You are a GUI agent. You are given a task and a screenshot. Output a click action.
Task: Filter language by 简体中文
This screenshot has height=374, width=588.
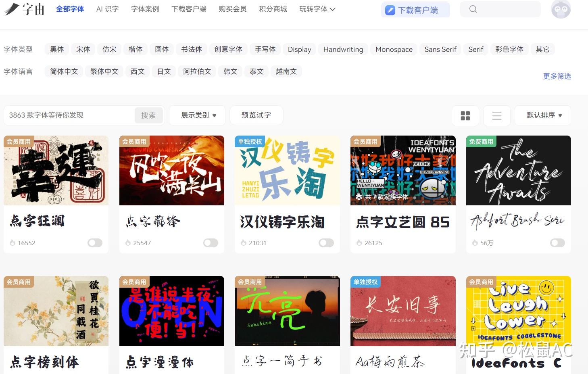pyautogui.click(x=64, y=71)
